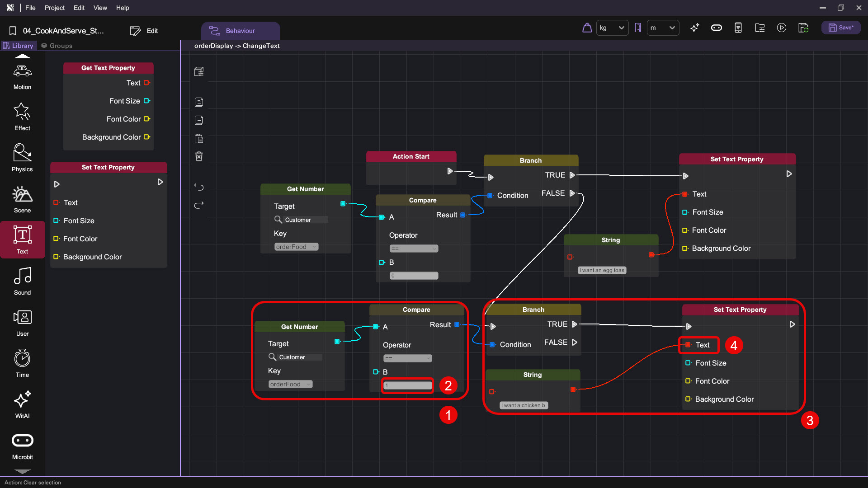Open the m length unit dropdown
The height and width of the screenshot is (488, 868).
point(662,28)
